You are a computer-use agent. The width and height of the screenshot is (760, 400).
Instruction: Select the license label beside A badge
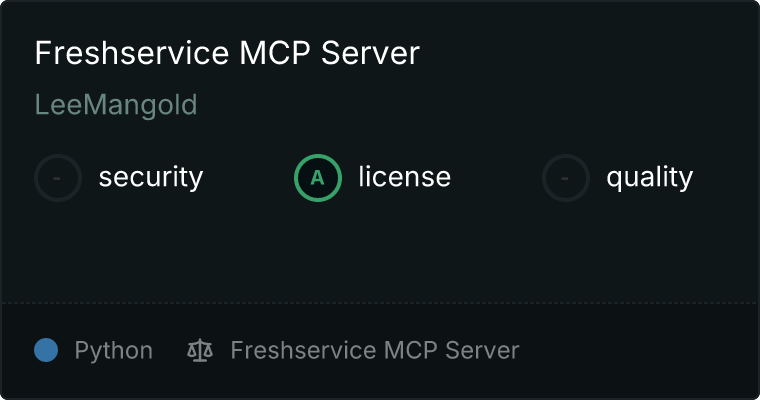coord(405,176)
